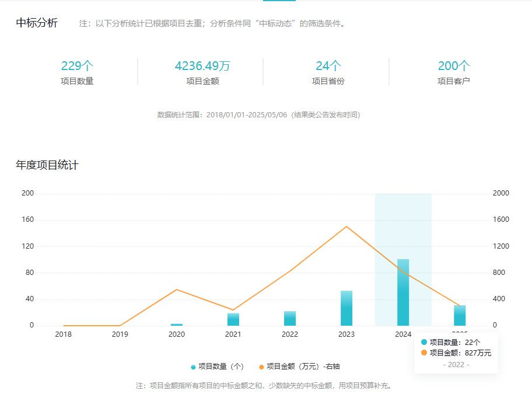
Task: Open the 4236.49万 project amount statistic
Action: [x=202, y=66]
